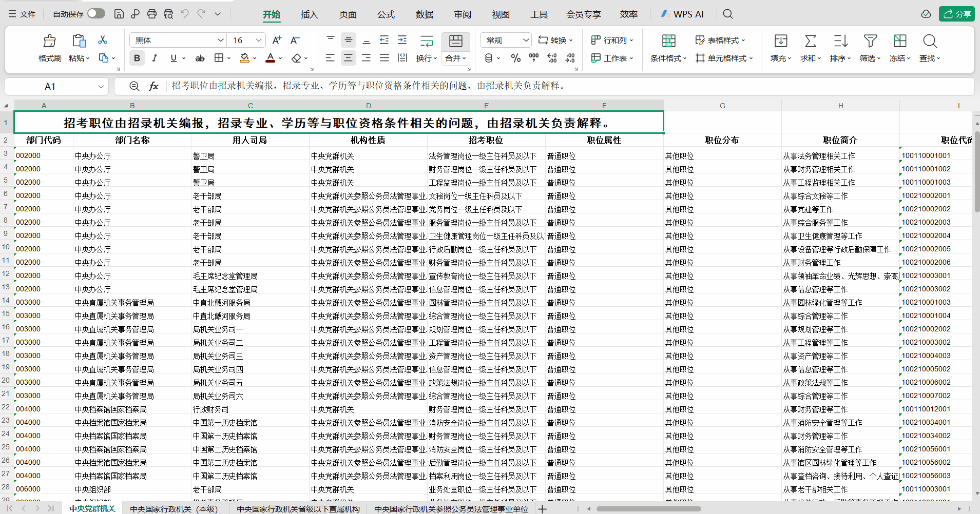The image size is (980, 514).
Task: Click the Sum button
Action: 811,48
